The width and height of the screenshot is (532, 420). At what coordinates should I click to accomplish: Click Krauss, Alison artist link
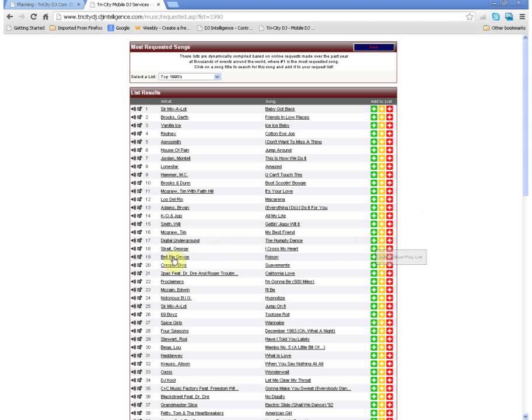point(175,363)
